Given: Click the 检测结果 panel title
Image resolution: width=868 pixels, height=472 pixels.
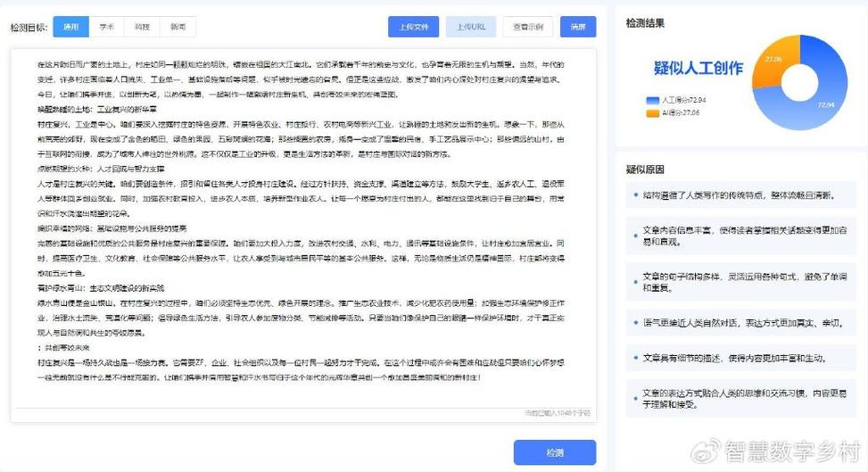Looking at the screenshot, I should pyautogui.click(x=645, y=23).
